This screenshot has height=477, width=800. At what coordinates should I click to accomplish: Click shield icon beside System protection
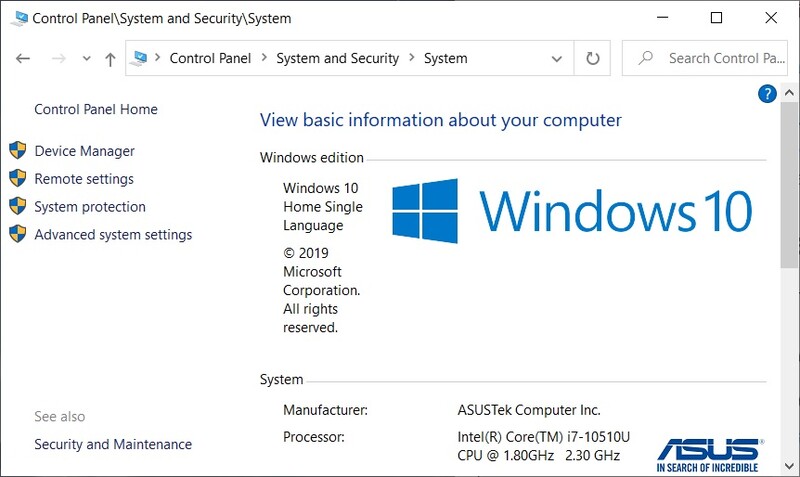tap(18, 206)
